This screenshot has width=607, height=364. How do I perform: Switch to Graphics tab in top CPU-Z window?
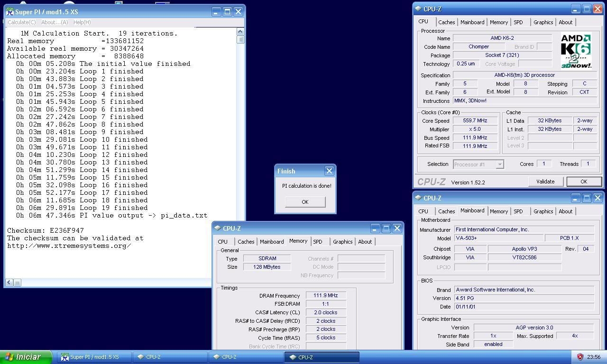pyautogui.click(x=543, y=22)
